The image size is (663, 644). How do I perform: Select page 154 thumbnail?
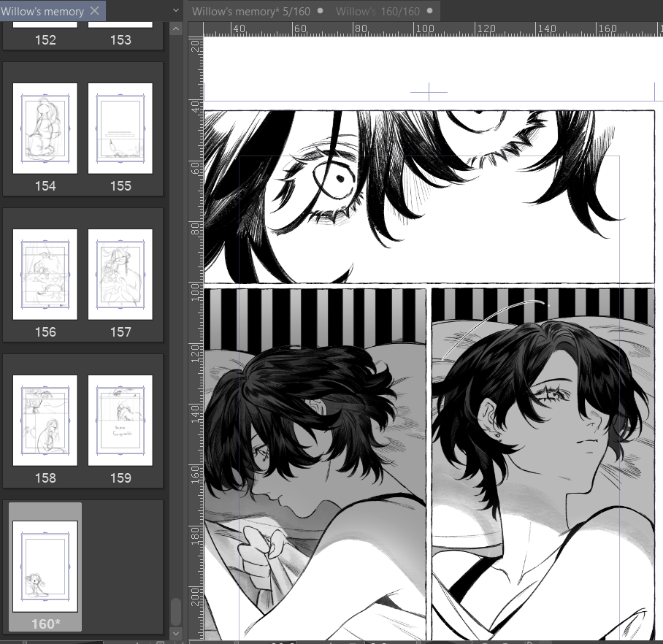point(45,129)
